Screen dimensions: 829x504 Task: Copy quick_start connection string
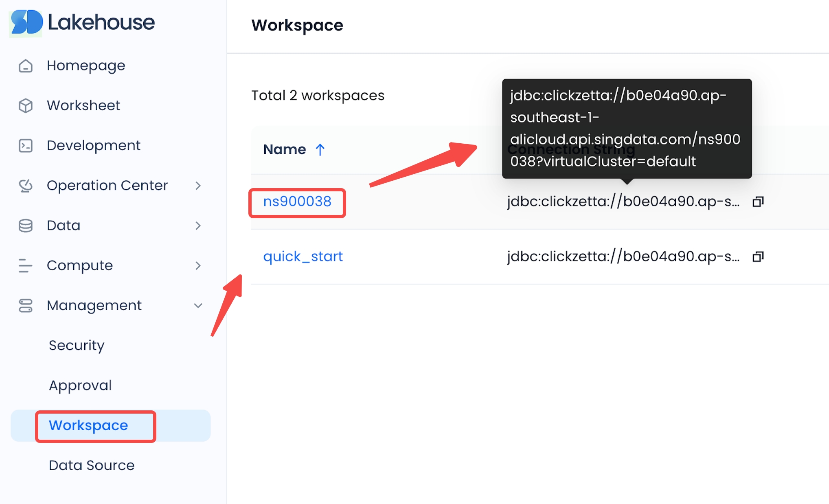coord(758,256)
